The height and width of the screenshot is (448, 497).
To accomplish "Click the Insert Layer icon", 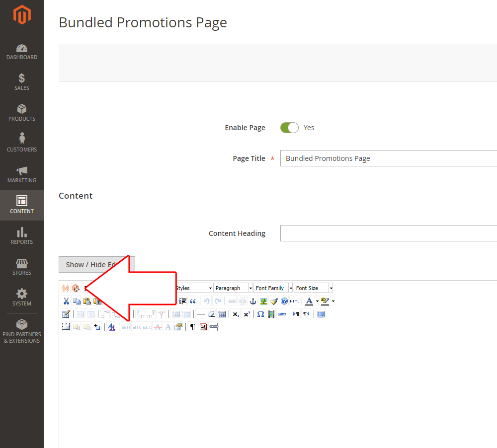I will [66, 327].
